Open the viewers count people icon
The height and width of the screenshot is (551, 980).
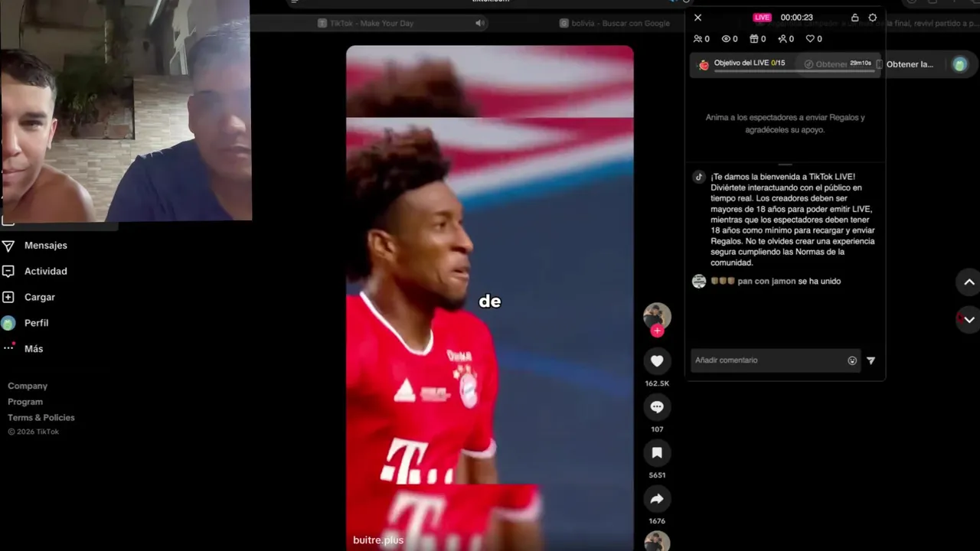pyautogui.click(x=697, y=39)
